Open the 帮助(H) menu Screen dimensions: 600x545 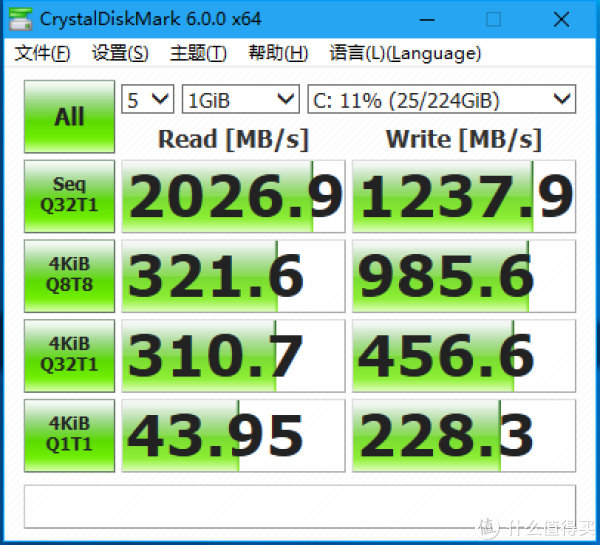click(278, 53)
